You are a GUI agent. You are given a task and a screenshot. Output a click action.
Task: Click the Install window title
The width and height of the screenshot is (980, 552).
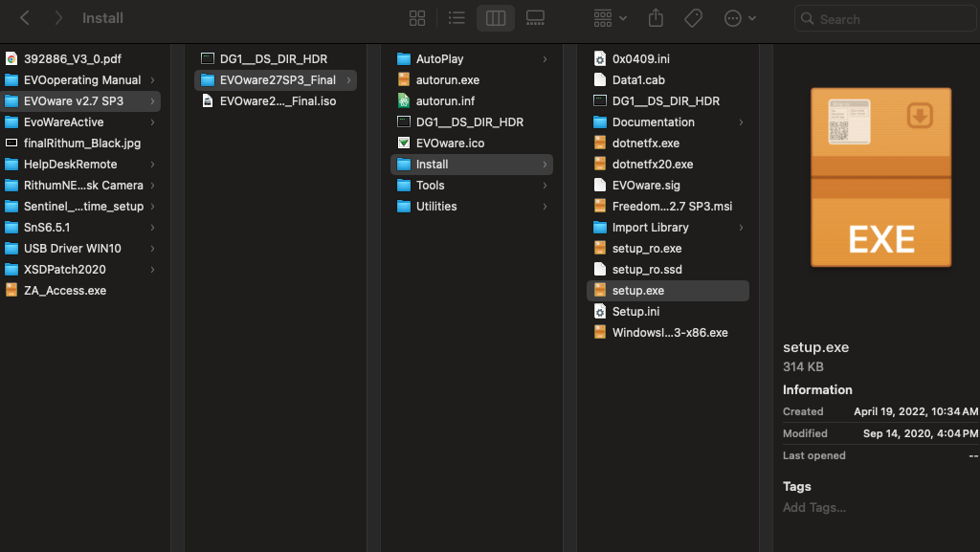[x=102, y=18]
